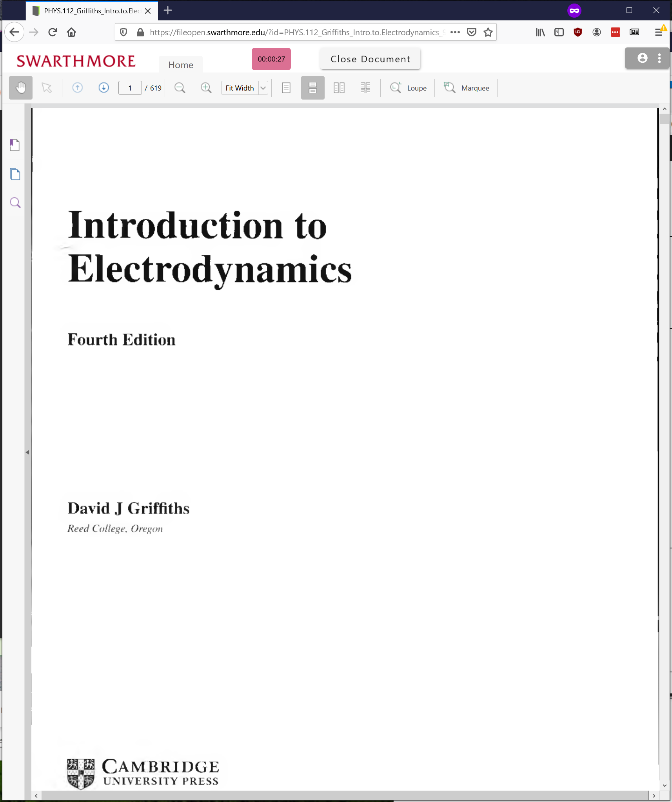Image resolution: width=672 pixels, height=802 pixels.
Task: Switch to two-page facing layout
Action: (339, 88)
